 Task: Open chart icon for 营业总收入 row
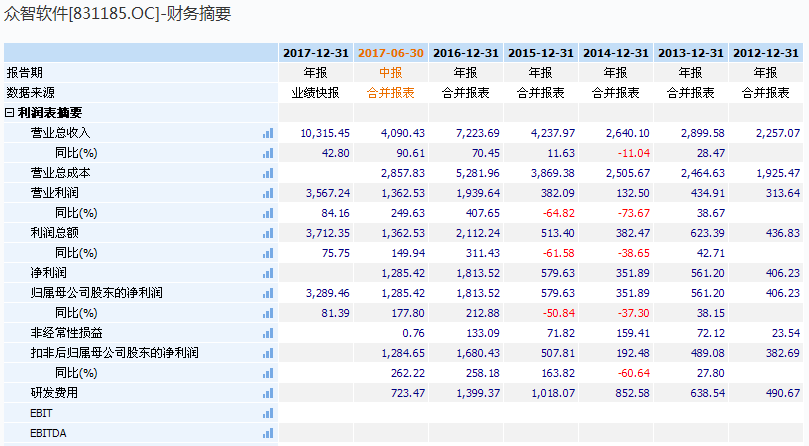(x=268, y=133)
